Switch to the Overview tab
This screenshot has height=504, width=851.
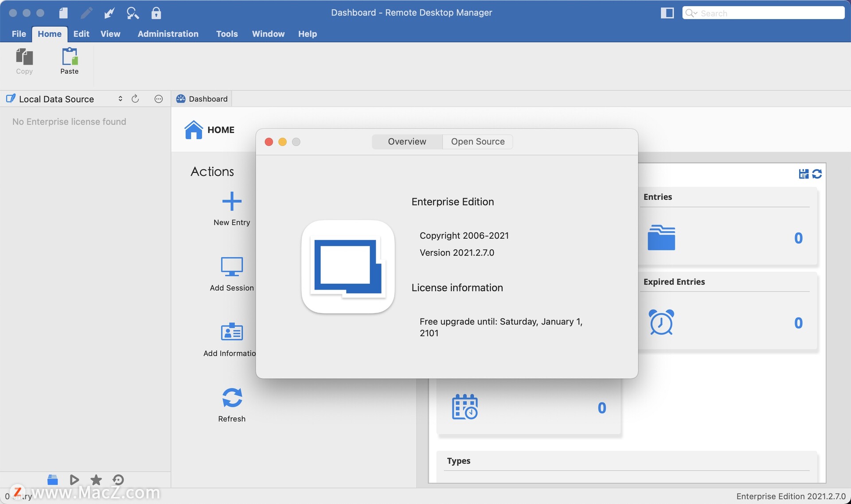coord(406,141)
